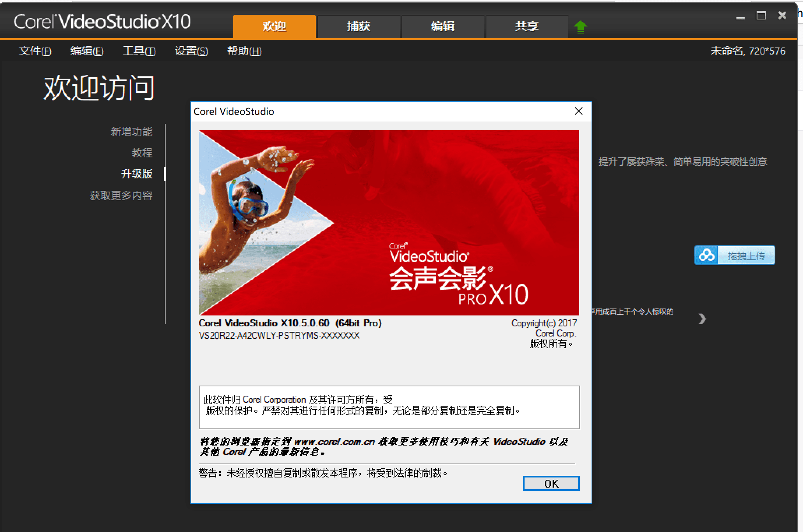Select 获取更多内容 in the sidebar
The height and width of the screenshot is (532, 803).
point(121,196)
